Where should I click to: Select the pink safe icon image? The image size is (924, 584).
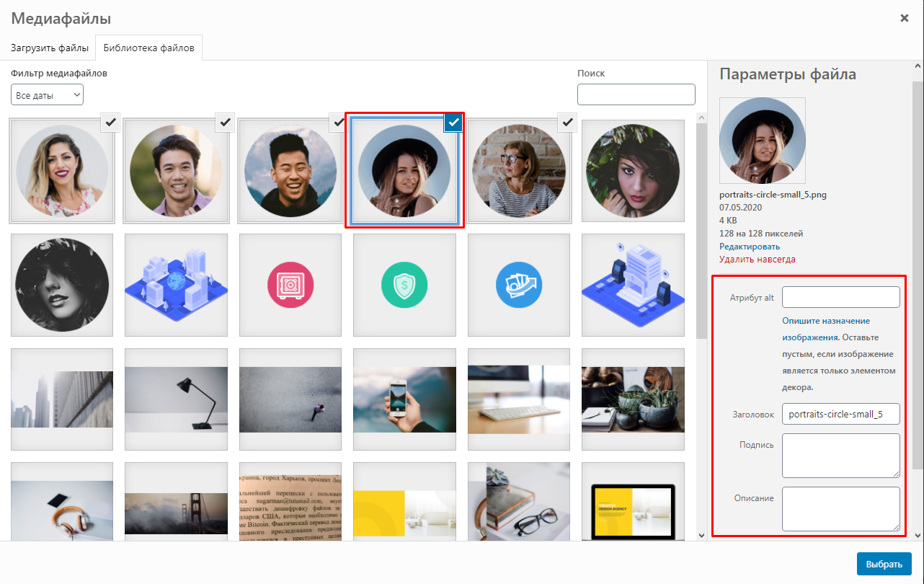[290, 285]
